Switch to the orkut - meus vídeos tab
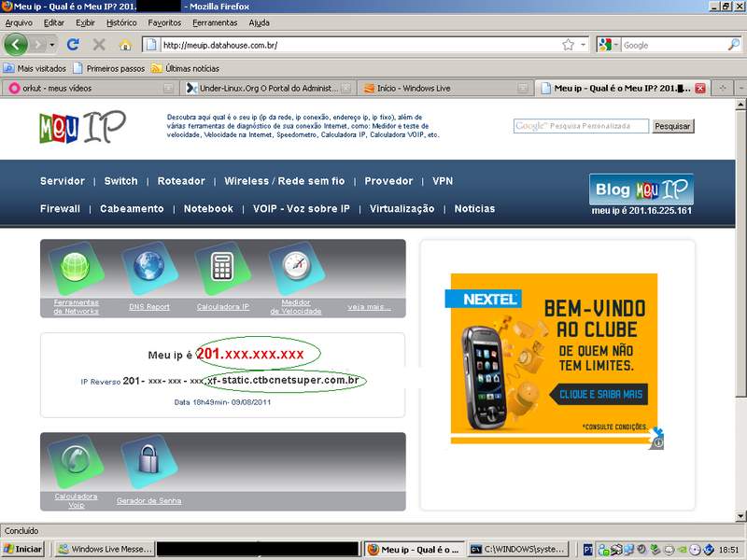747x560 pixels. 90,88
